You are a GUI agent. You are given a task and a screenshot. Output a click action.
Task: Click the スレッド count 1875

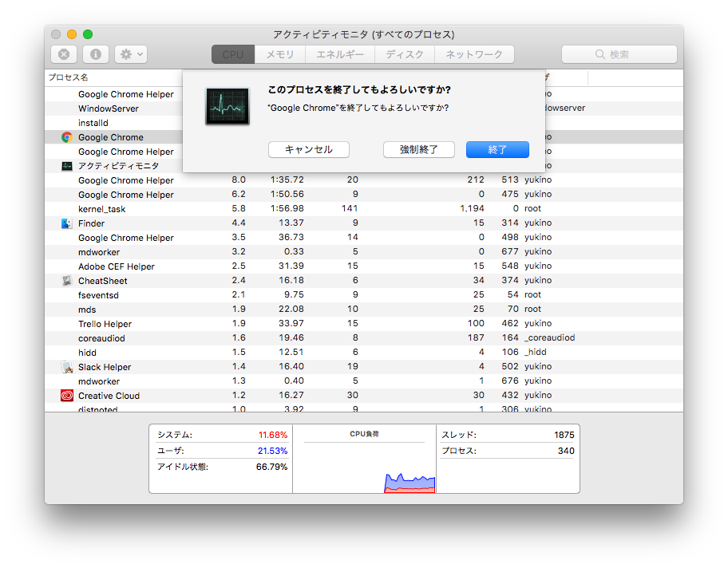click(x=564, y=435)
